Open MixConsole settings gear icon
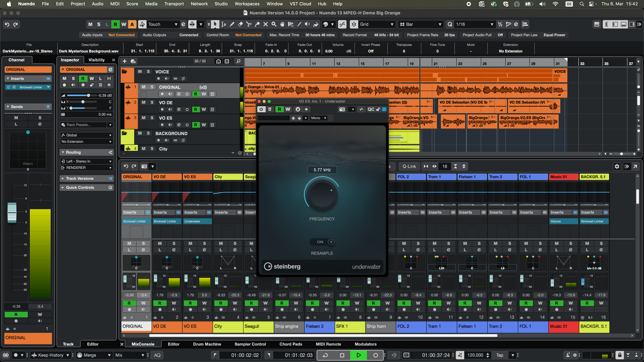 (x=617, y=166)
